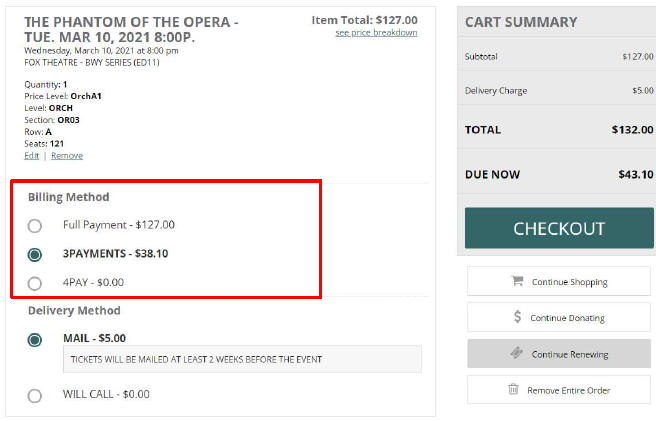
Task: Select the 3PAYMENTS radio button
Action: click(35, 254)
